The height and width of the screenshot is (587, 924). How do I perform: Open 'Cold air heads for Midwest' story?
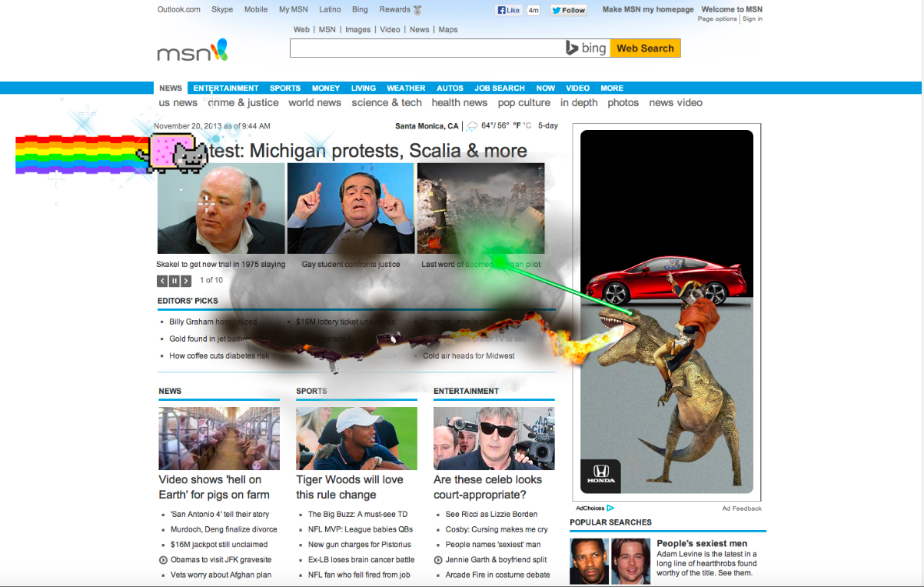point(469,355)
